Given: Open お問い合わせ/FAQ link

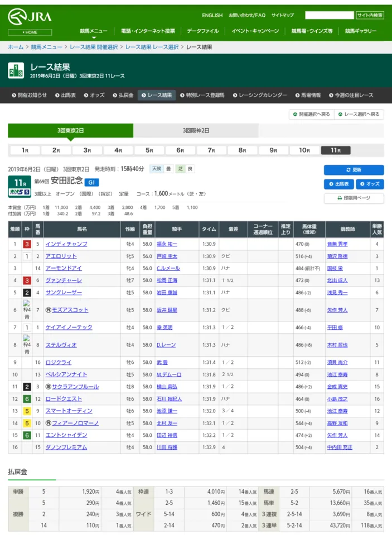Looking at the screenshot, I should click(x=247, y=16).
